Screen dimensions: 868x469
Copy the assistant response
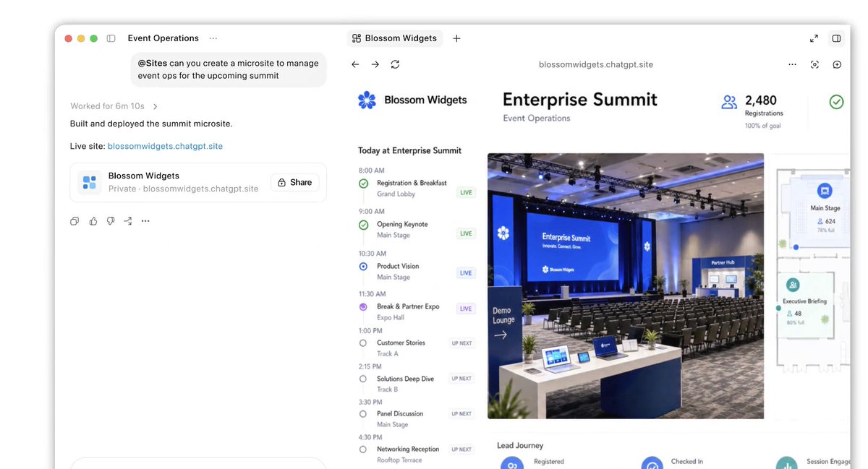pos(75,221)
